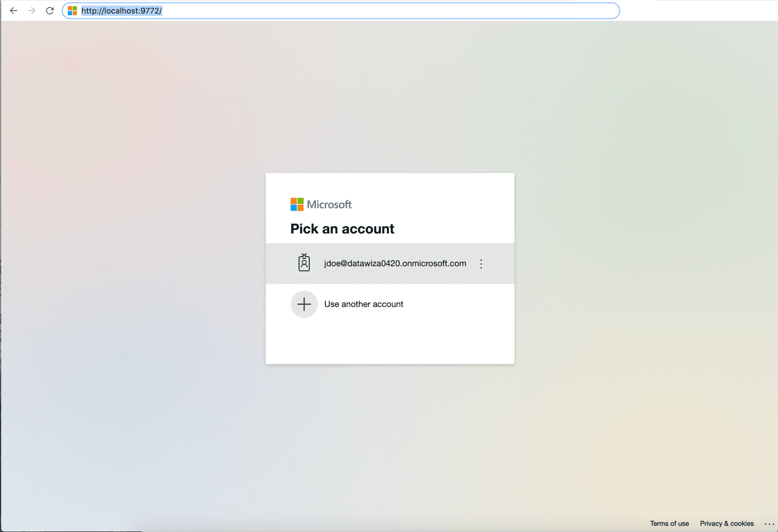Screen dimensions: 778x532
Task: Click the plus icon for another account
Action: pyautogui.click(x=304, y=304)
